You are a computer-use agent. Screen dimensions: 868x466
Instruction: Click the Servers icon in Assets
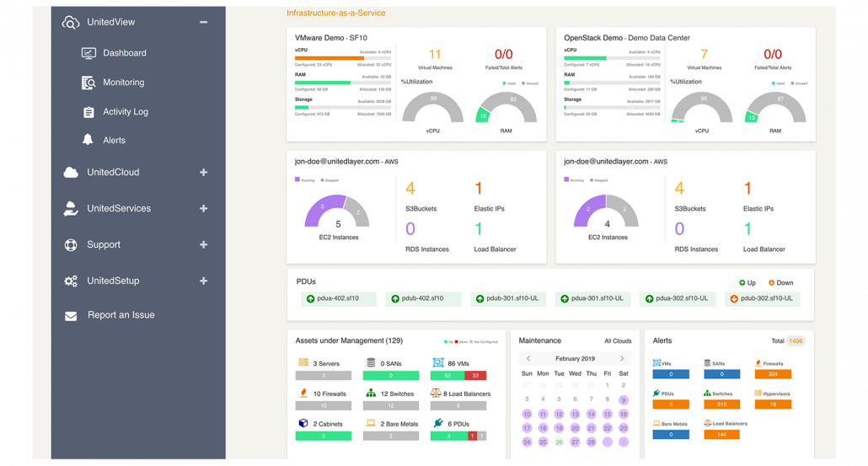[x=303, y=362]
